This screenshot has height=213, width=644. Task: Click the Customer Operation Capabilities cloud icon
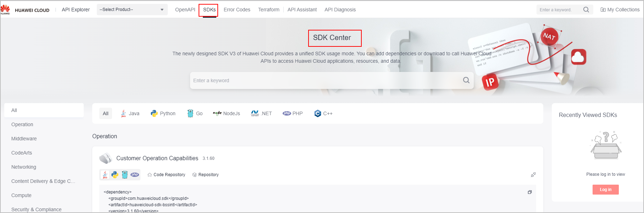[x=106, y=158]
